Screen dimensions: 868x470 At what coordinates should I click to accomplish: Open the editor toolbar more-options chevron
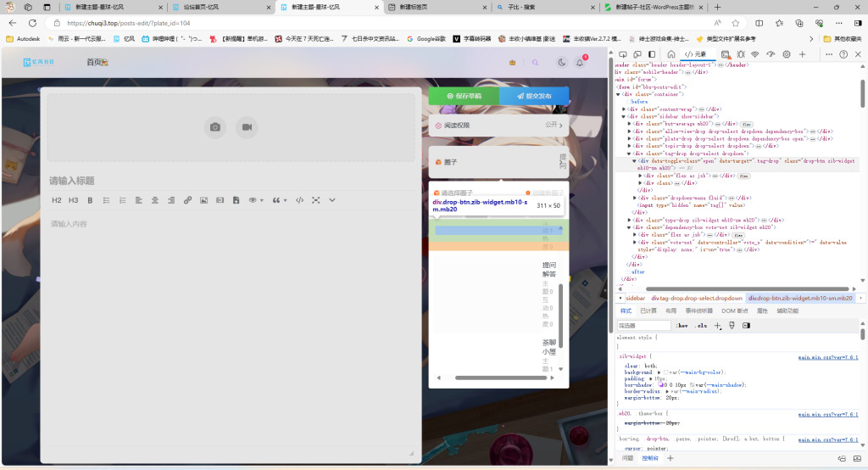[x=331, y=200]
